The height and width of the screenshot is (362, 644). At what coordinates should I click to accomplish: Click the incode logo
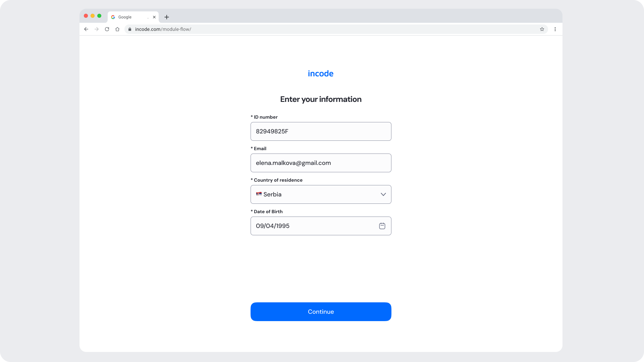[321, 73]
